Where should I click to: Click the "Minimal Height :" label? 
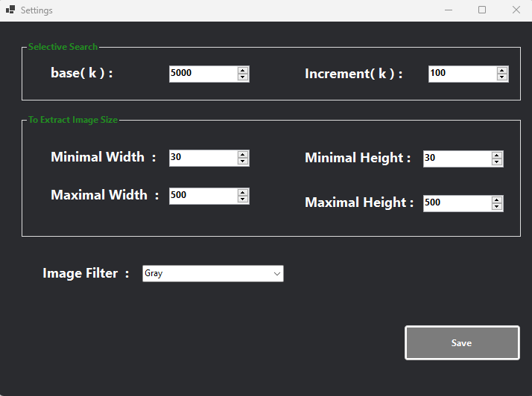pyautogui.click(x=358, y=158)
